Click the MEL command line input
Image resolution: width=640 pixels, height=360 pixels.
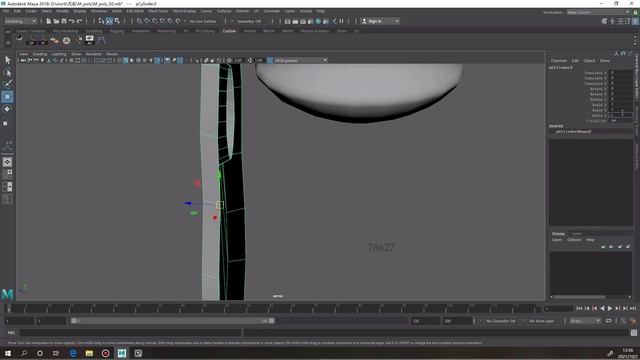(x=131, y=333)
